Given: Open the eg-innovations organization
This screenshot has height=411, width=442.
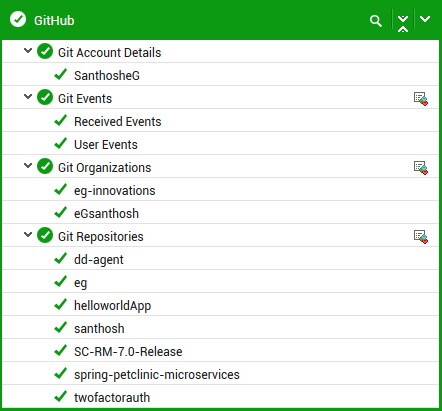Looking at the screenshot, I should coord(115,191).
